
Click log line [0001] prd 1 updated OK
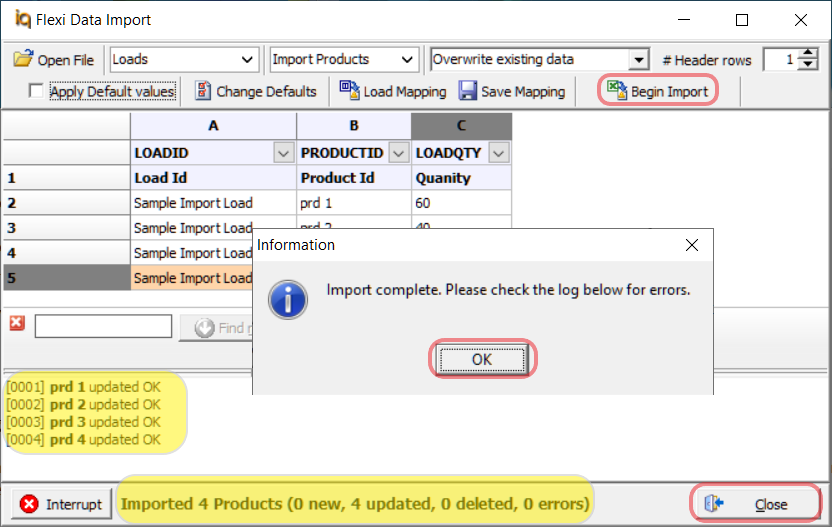[x=83, y=387]
